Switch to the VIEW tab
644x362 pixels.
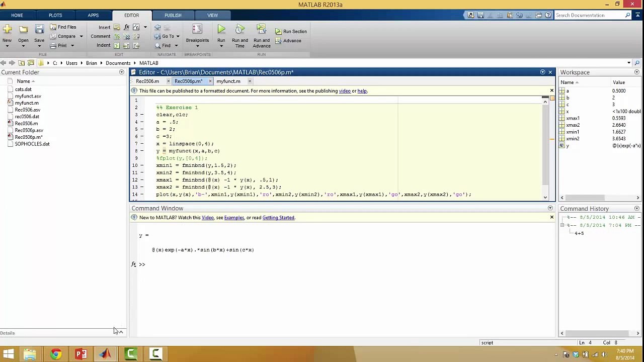tap(212, 15)
